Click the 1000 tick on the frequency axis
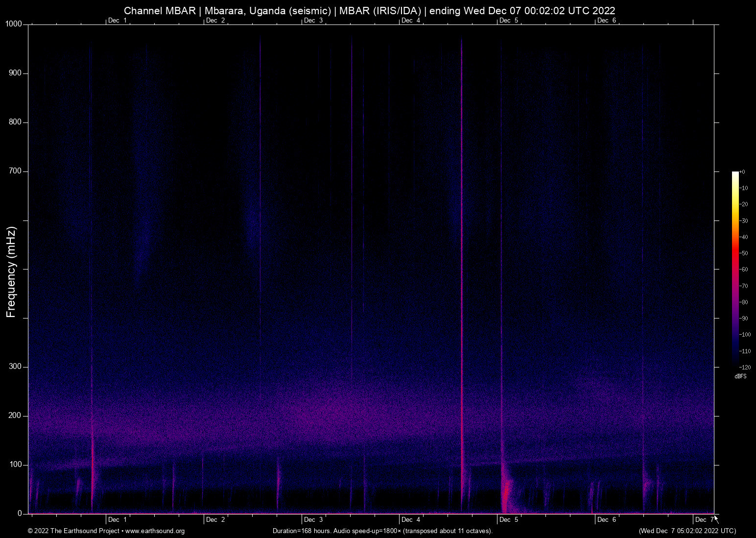Screen dimensions: 756x538 pyautogui.click(x=14, y=24)
